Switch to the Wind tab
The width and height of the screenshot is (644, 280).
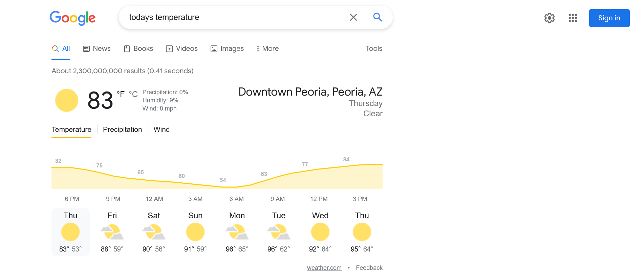point(162,129)
